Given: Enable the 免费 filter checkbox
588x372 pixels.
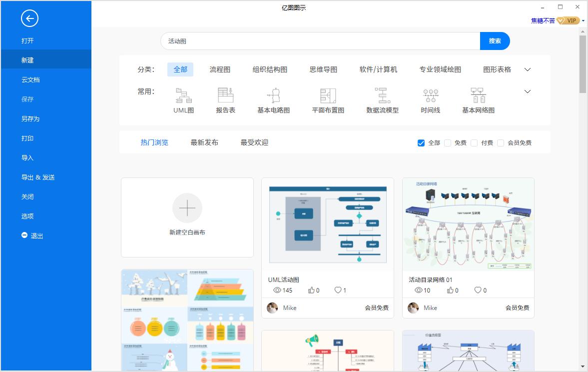Looking at the screenshot, I should 448,142.
